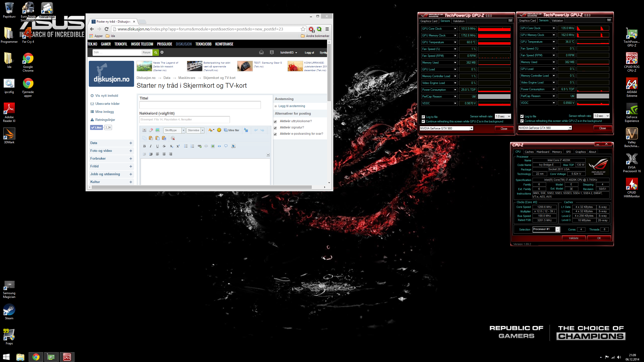Open the lunden83 user menu
This screenshot has height=362, width=644.
[289, 53]
